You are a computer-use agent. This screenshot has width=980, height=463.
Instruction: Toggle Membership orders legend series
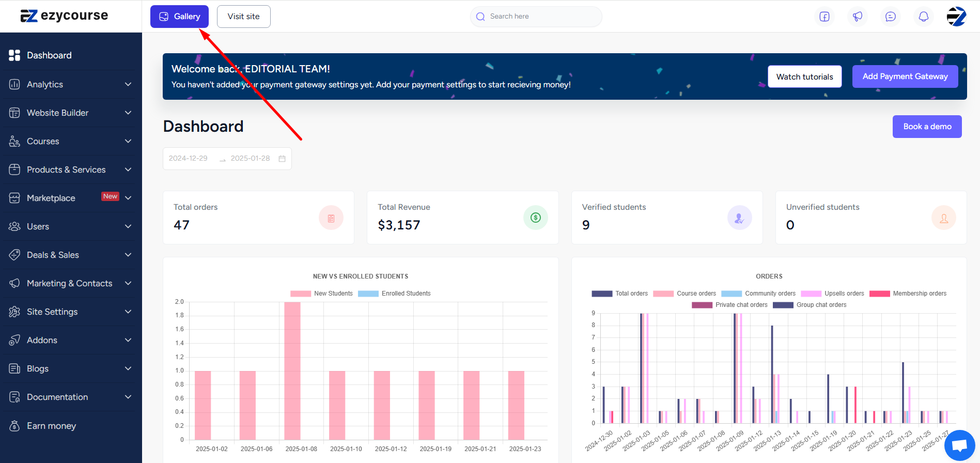click(908, 294)
